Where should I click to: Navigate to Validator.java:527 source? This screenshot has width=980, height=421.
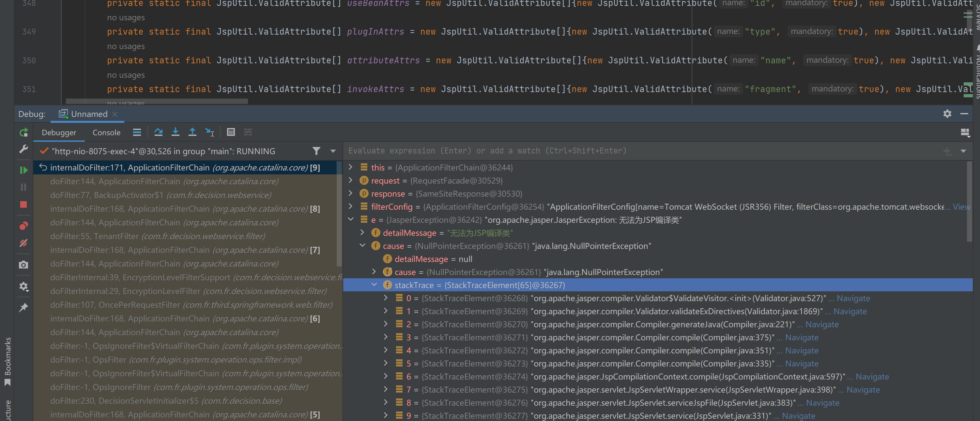coord(853,298)
